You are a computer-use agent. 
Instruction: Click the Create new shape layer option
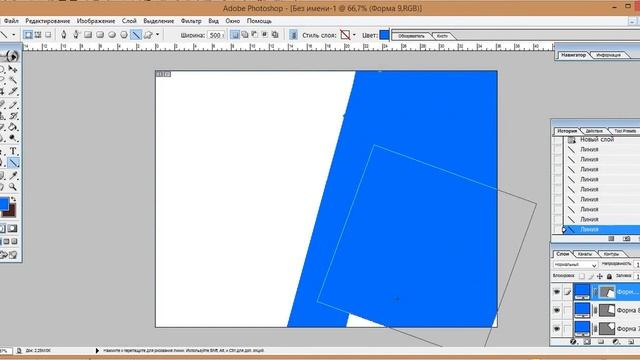point(235,35)
